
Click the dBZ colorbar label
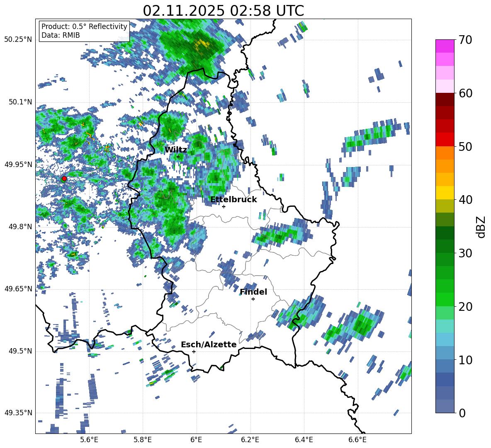coord(481,227)
